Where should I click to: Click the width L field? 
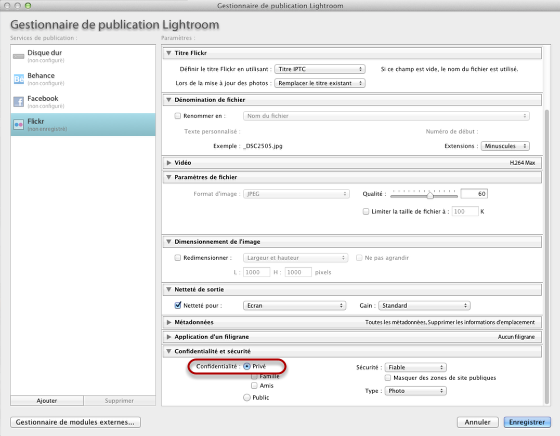click(x=256, y=272)
